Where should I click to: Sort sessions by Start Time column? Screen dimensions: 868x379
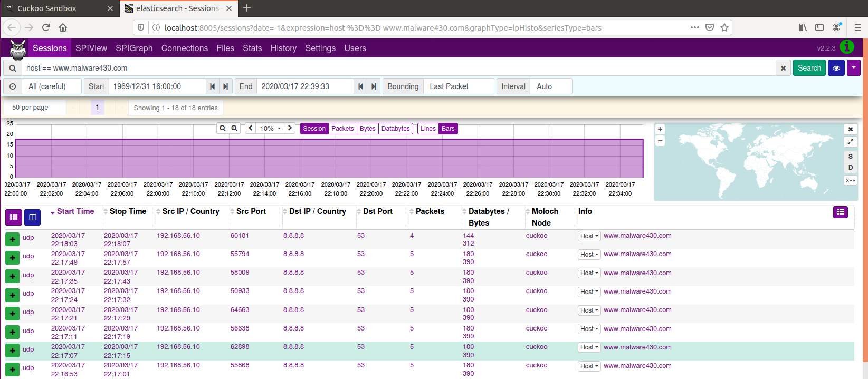75,211
